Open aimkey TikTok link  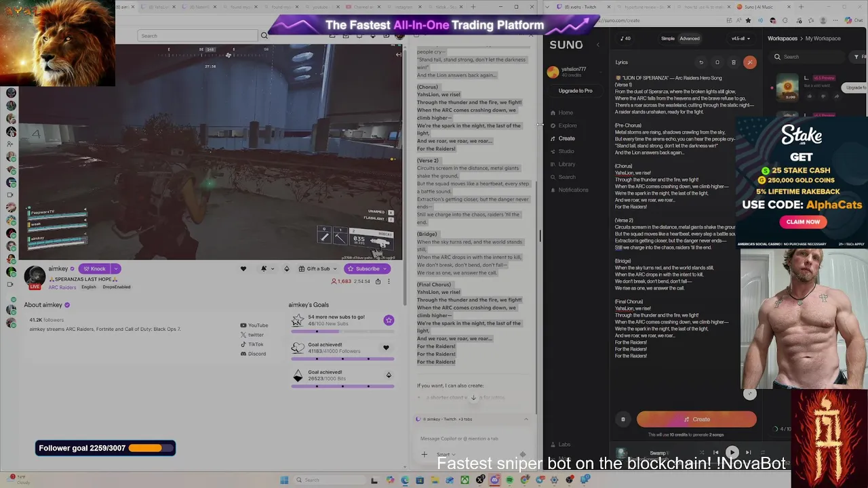coord(252,344)
